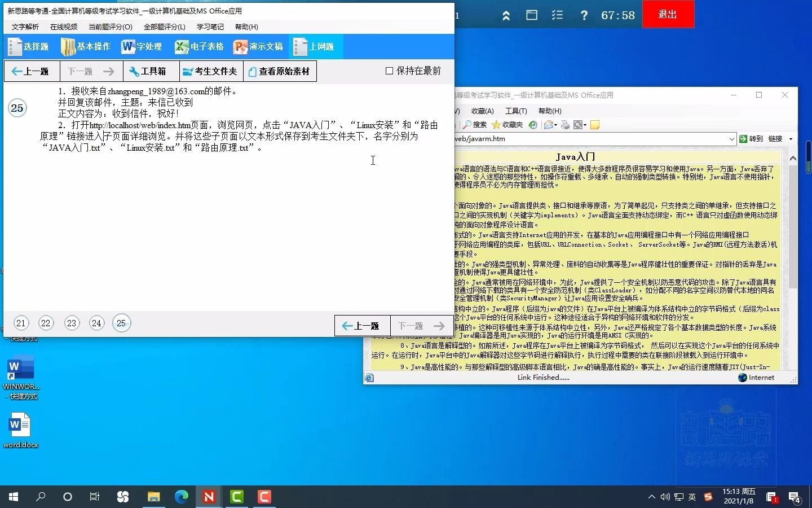Expand the address bar dropdown
The width and height of the screenshot is (812, 508).
(x=732, y=139)
